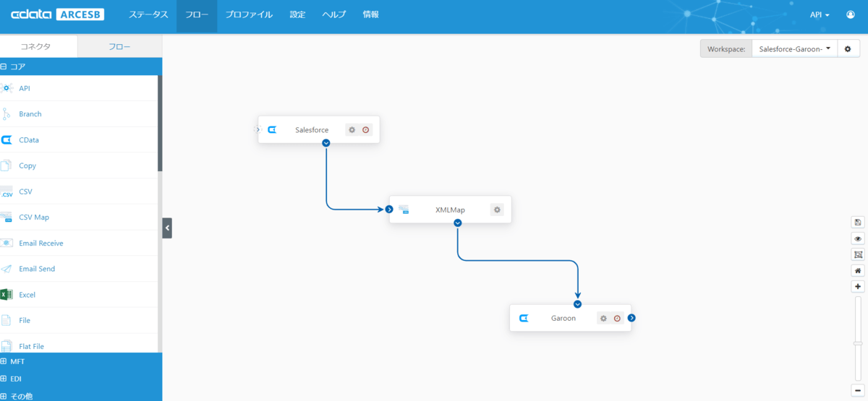The height and width of the screenshot is (401, 868).
Task: Select the CData connector icon in sidebar
Action: coord(7,140)
